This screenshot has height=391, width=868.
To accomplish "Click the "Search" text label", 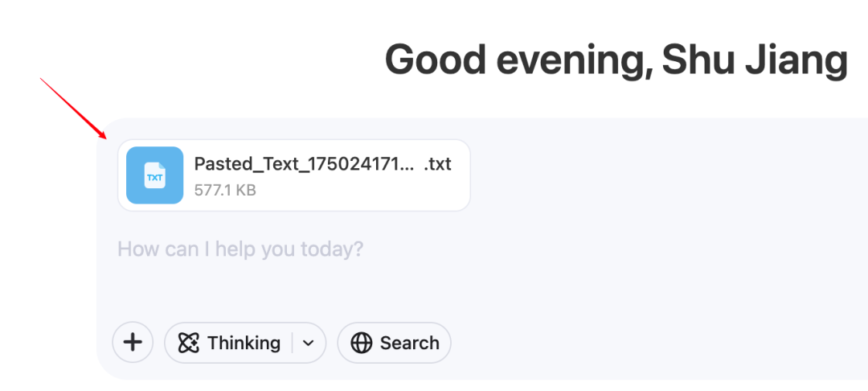I will 409,344.
